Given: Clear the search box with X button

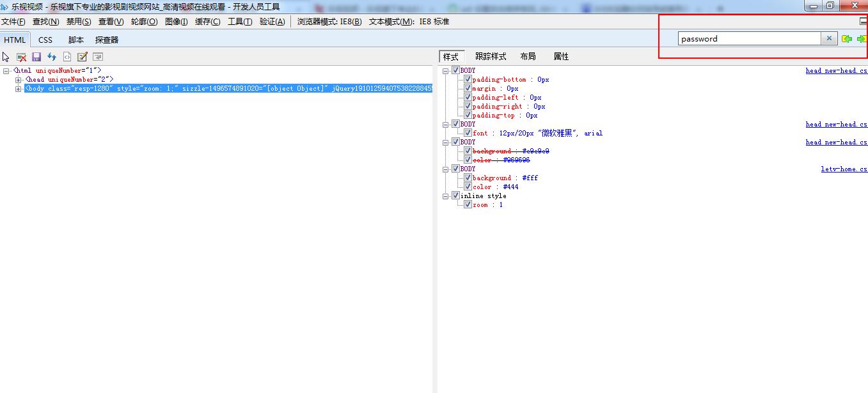Looking at the screenshot, I should [829, 39].
